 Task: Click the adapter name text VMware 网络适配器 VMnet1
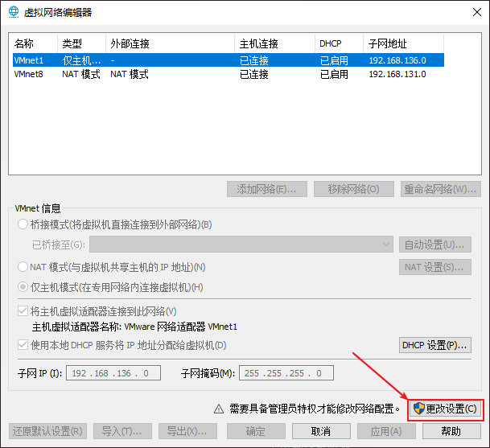coord(181,327)
